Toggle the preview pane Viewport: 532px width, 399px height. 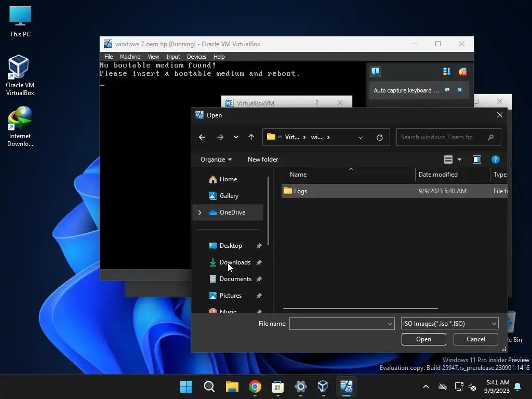tap(477, 159)
